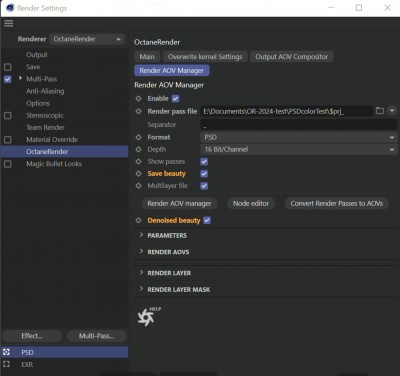Browse folder for Render pass file
The width and height of the screenshot is (400, 376).
(380, 111)
